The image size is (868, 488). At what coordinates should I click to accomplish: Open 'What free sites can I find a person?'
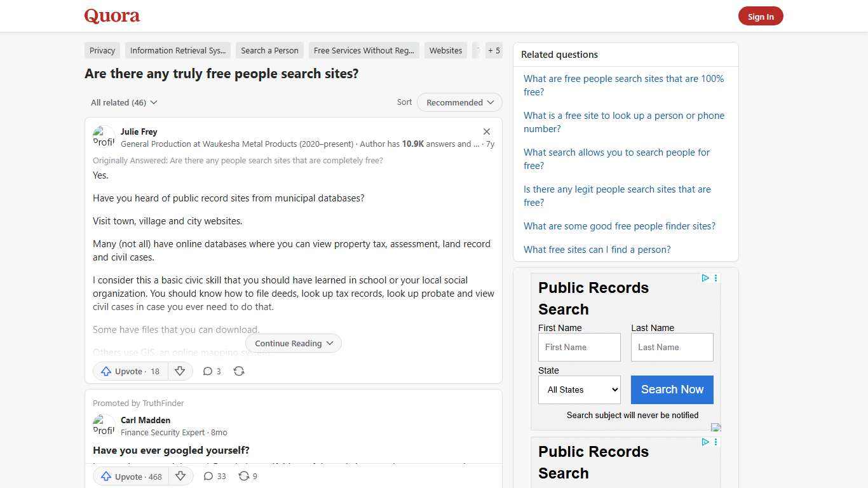(x=597, y=249)
